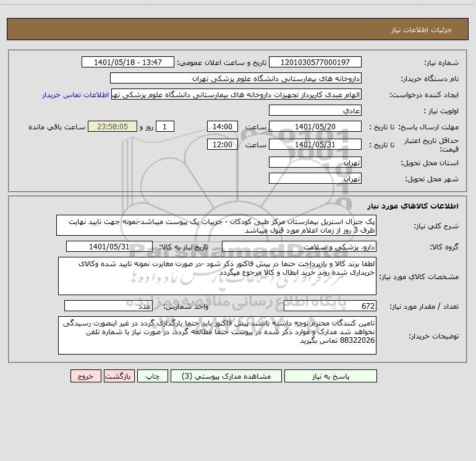Click the گروه کالا field

(299, 246)
